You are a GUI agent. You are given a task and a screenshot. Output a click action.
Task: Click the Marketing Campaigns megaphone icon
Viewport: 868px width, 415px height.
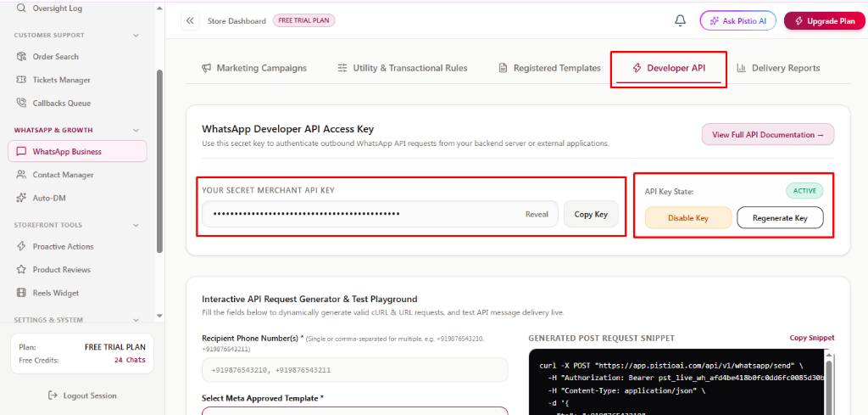pyautogui.click(x=207, y=68)
